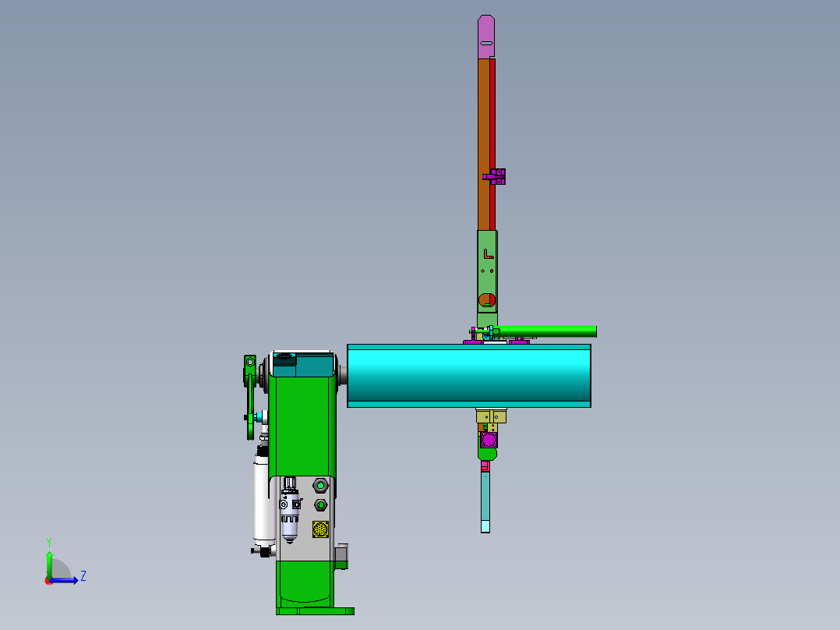This screenshot has height=630, width=840.
Task: Select the pink cap atop the vertical arm
Action: click(486, 36)
